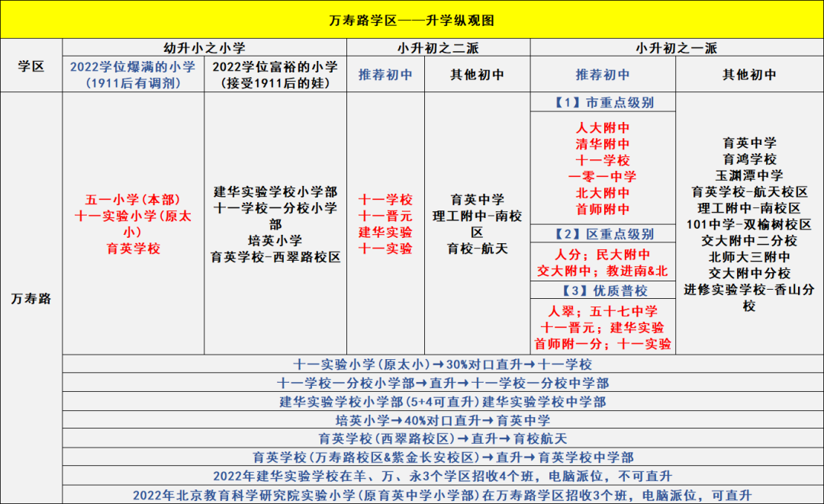
Task: Select the 2022学位富裕的小学 header cell
Action: [275, 75]
